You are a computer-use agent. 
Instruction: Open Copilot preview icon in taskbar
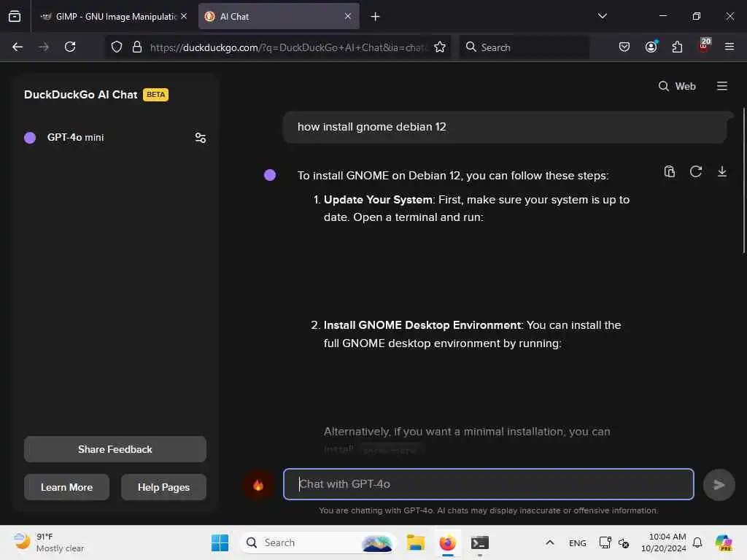724,542
